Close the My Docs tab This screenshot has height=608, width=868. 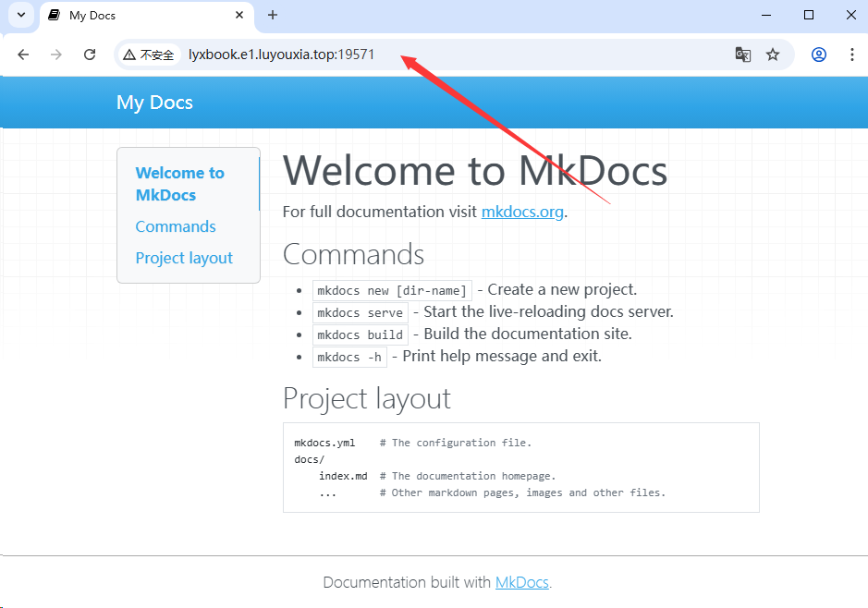coord(239,15)
